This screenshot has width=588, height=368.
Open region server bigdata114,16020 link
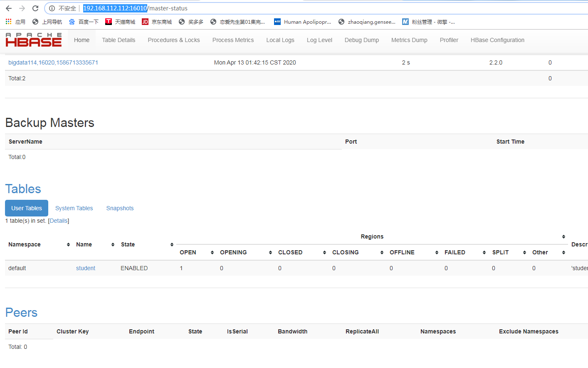[53, 62]
